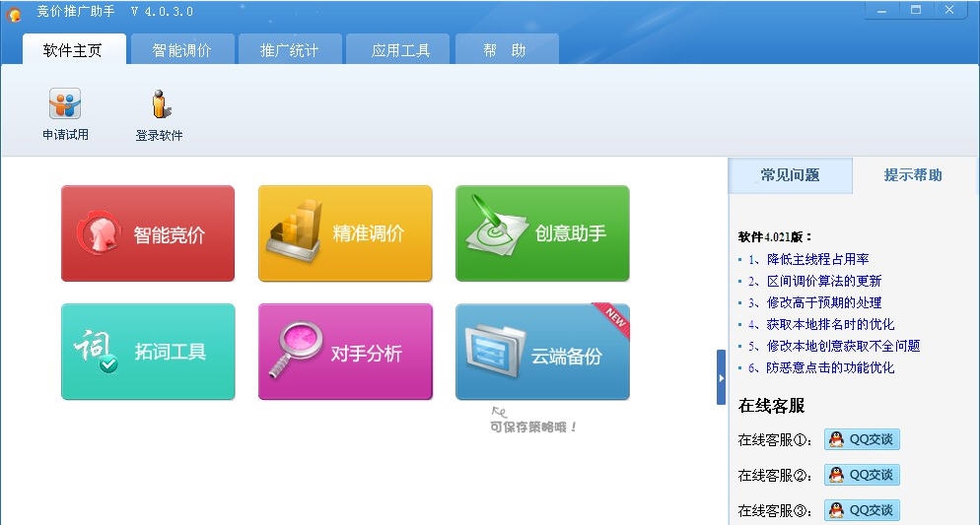The width and height of the screenshot is (980, 525).
Task: Click QQ交谈 button for 在线客服②
Action: click(862, 475)
